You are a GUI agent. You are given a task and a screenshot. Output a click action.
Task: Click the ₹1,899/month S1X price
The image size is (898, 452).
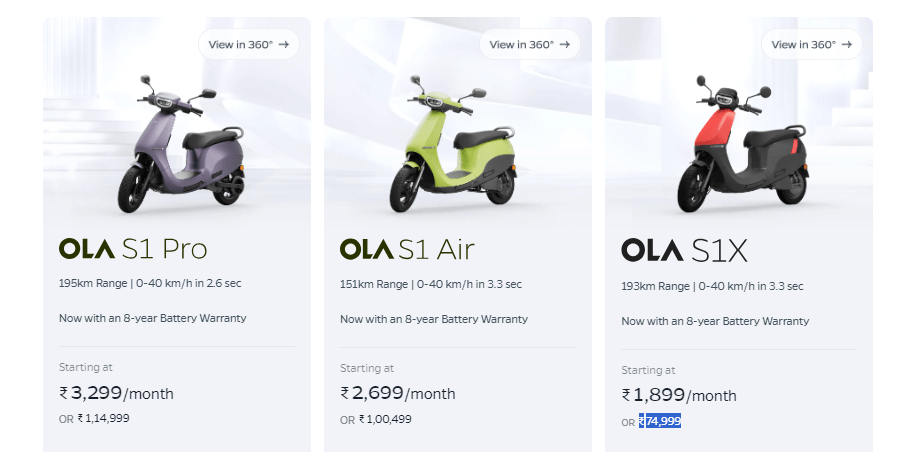coord(679,395)
